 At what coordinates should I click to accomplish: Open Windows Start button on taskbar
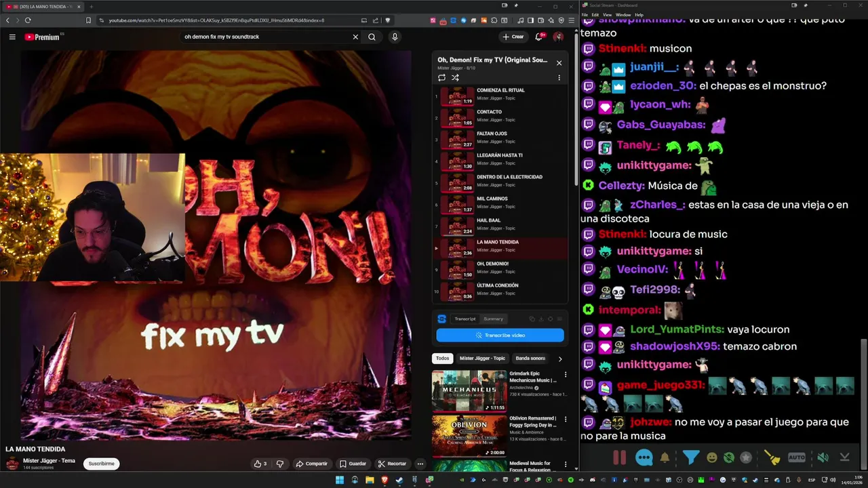coord(340,480)
